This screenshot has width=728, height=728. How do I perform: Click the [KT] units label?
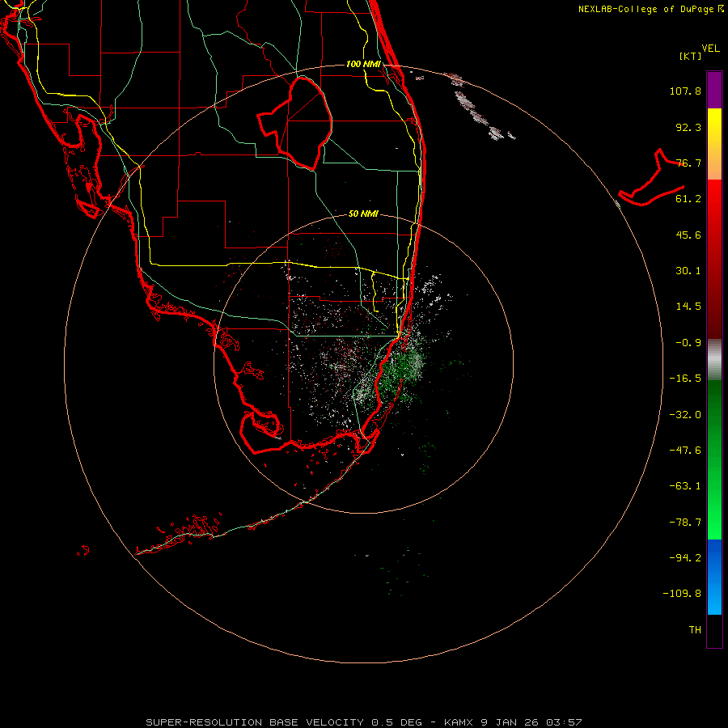[690, 56]
